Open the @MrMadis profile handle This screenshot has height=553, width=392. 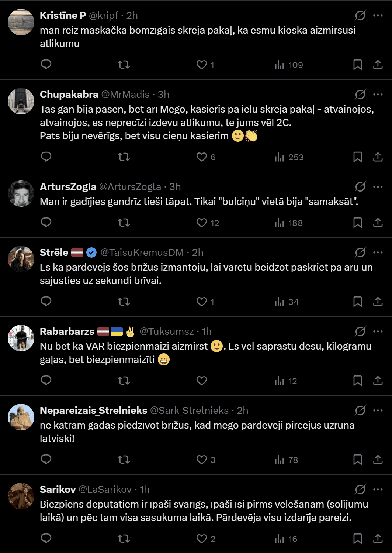[125, 95]
